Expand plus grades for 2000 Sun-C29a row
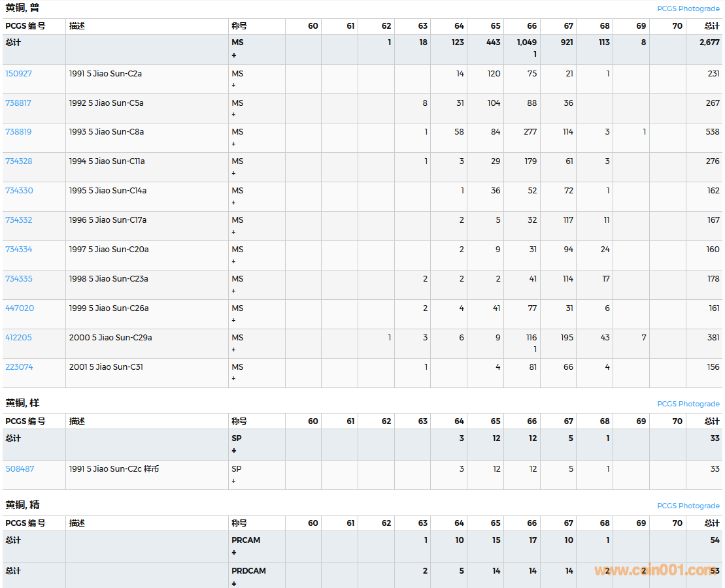Image resolution: width=725 pixels, height=588 pixels. coord(233,350)
